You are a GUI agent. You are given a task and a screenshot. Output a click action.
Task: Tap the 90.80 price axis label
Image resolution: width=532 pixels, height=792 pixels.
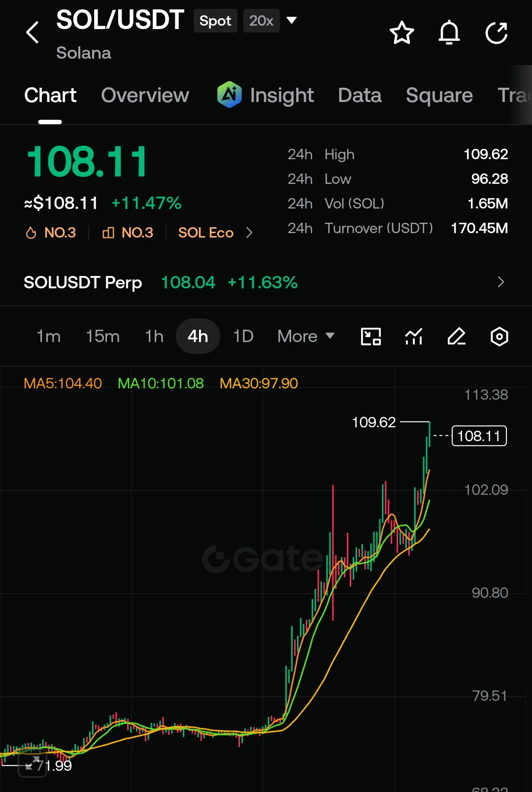[x=490, y=592]
